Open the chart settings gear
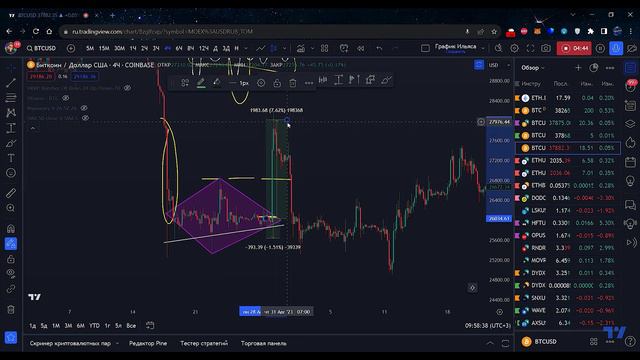The width and height of the screenshot is (640, 360). [x=514, y=48]
